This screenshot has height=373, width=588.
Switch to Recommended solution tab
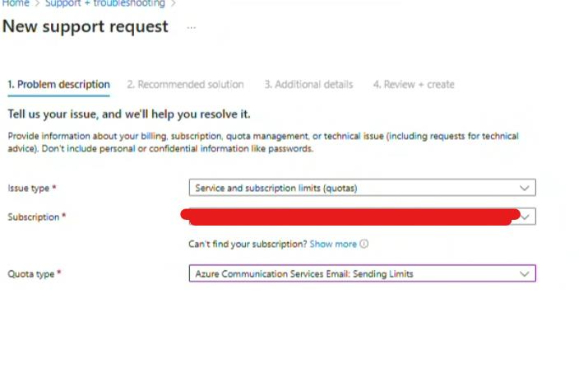185,85
